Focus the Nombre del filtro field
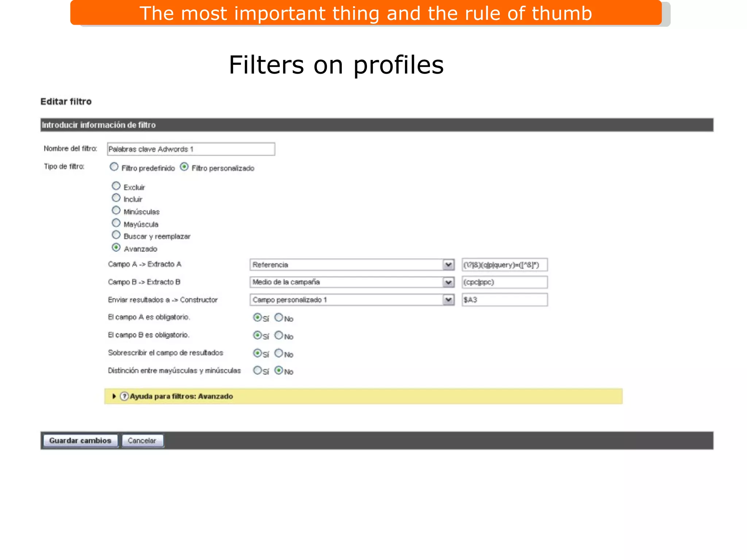 tap(191, 149)
